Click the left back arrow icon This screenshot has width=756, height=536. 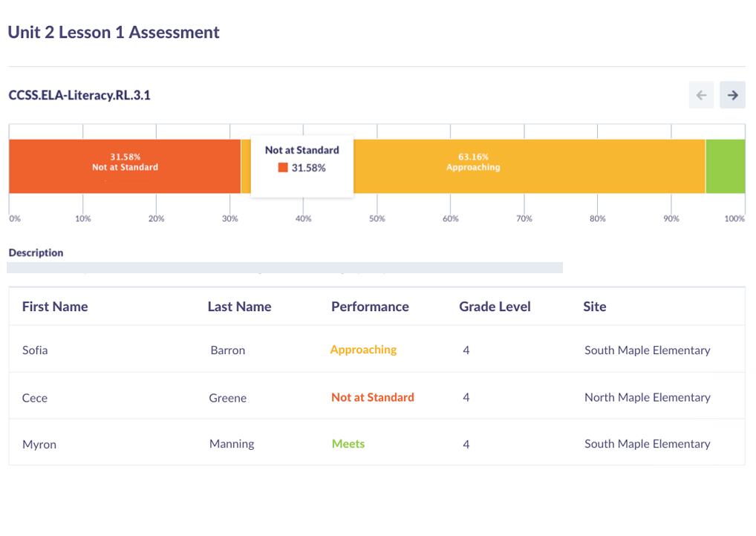701,95
